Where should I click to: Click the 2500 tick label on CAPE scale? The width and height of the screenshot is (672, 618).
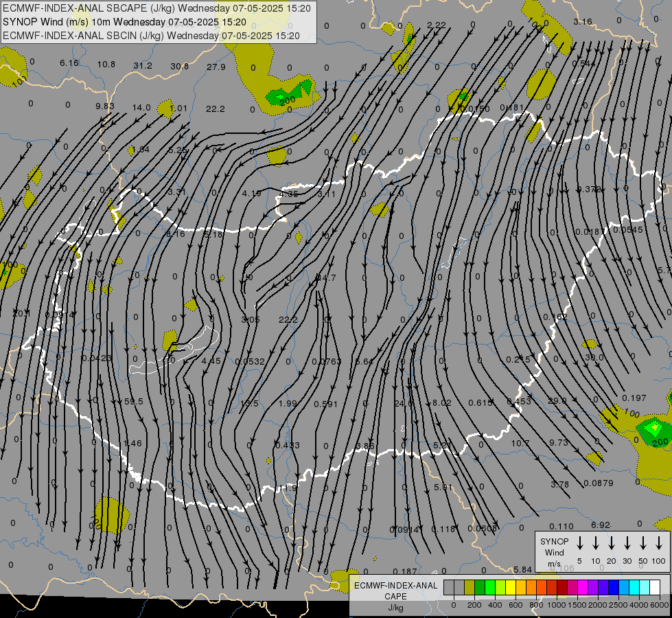[x=618, y=605]
